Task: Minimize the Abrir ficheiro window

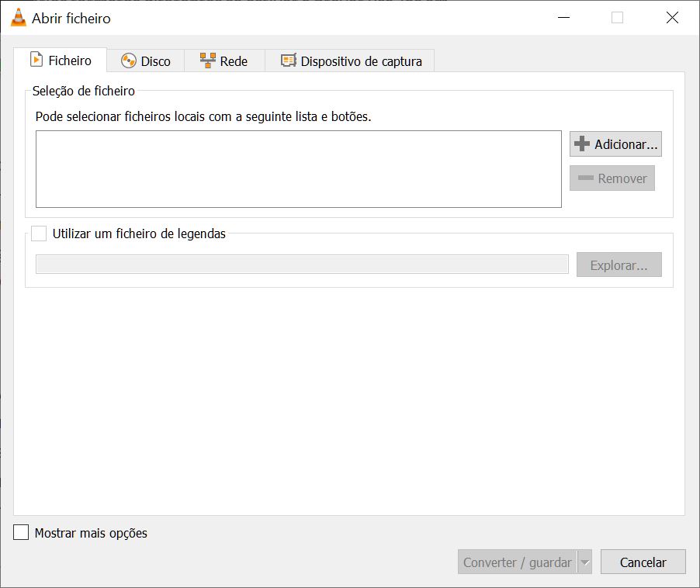Action: tap(564, 18)
